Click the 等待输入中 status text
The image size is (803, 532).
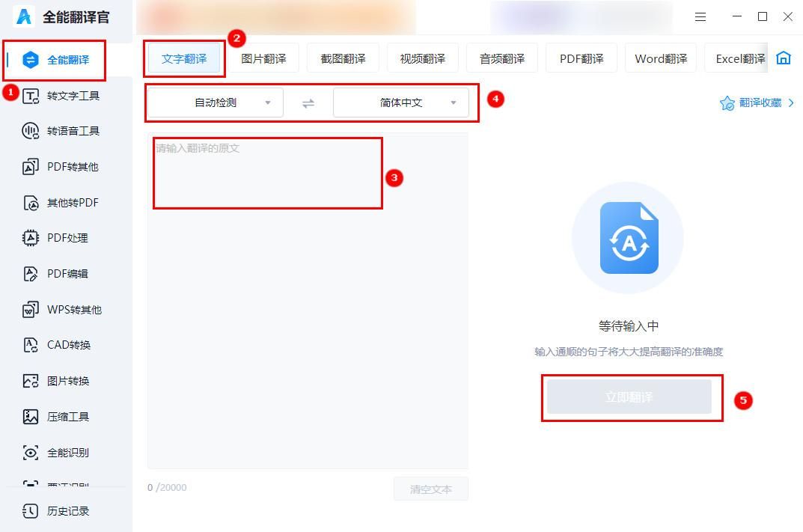pyautogui.click(x=629, y=326)
